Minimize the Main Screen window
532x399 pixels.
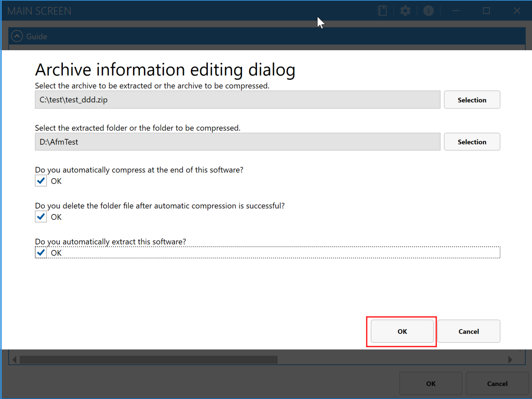click(456, 11)
